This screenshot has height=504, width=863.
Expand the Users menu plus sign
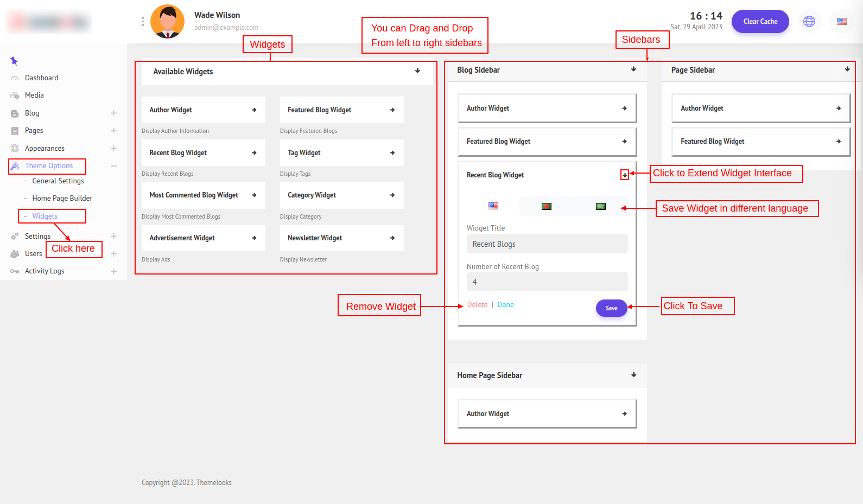tap(113, 254)
